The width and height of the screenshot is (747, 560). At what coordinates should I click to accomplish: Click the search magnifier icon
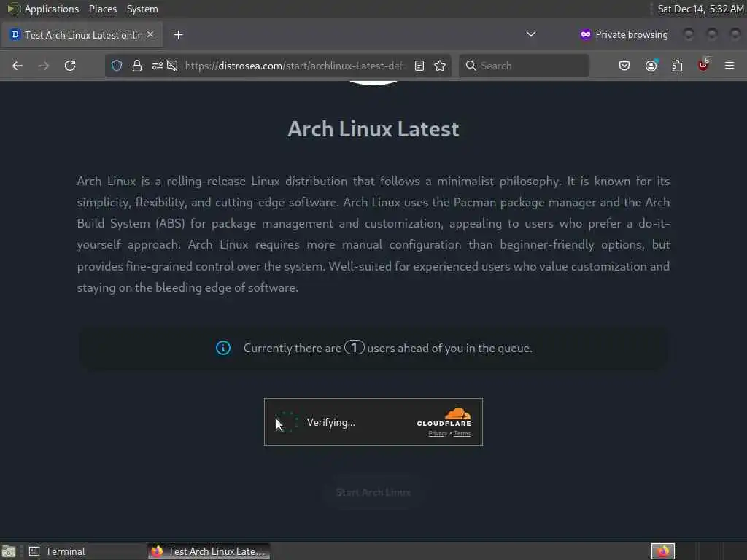pos(471,66)
